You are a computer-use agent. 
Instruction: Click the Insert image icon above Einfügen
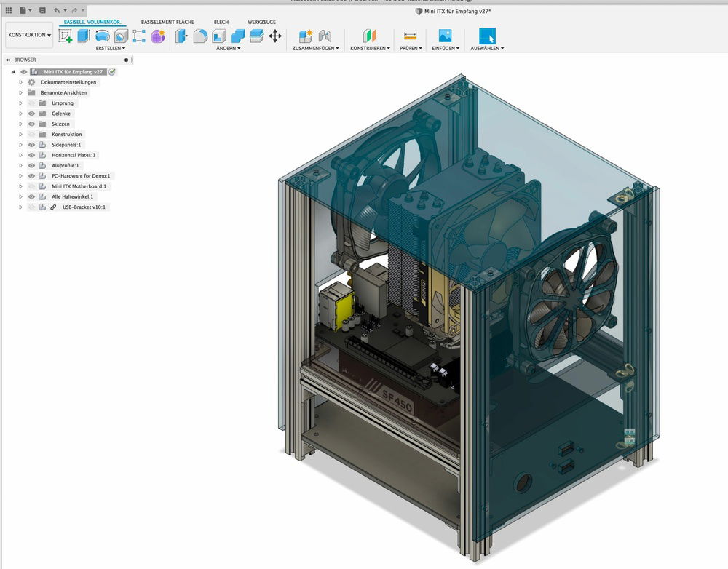tap(446, 36)
